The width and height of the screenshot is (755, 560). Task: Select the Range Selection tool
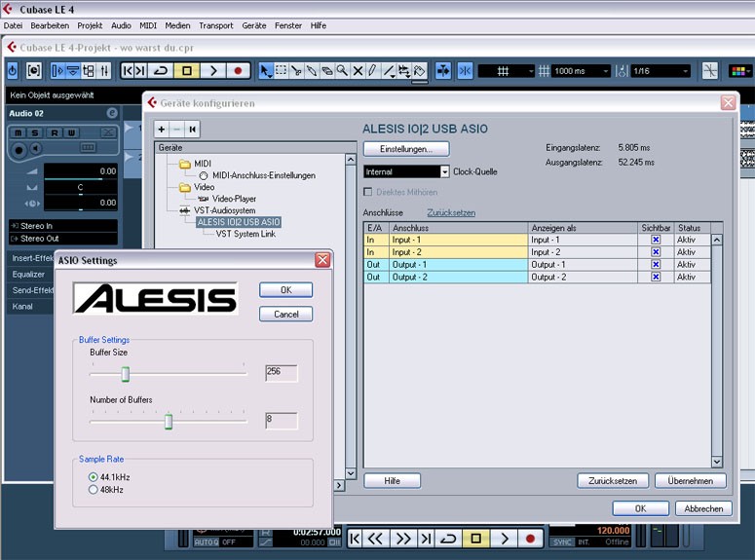pyautogui.click(x=281, y=71)
